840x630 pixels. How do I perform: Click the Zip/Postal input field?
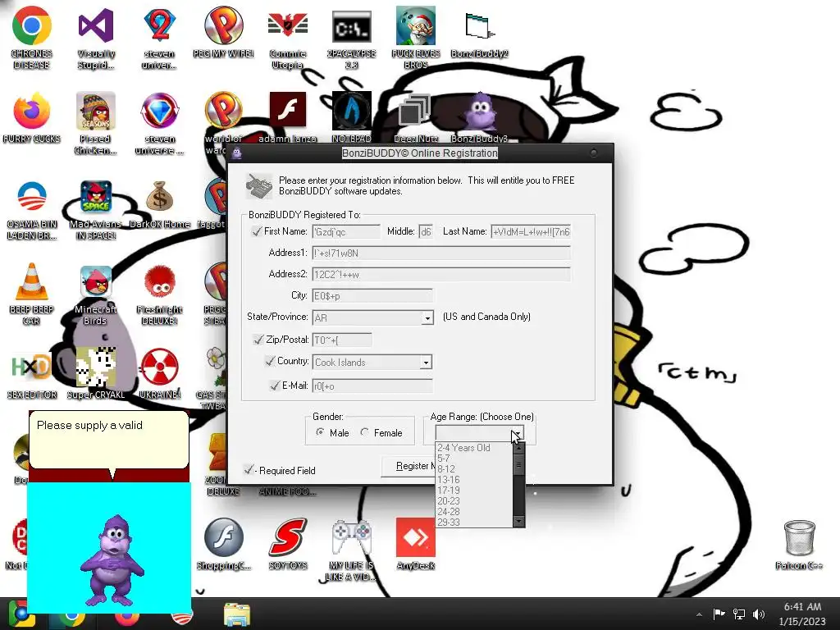coord(342,340)
